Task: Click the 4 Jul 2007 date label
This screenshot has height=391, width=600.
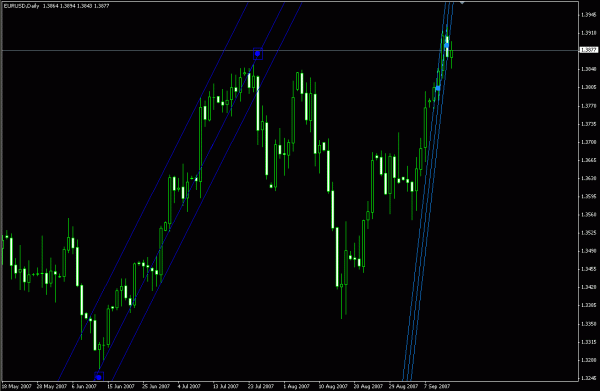Action: (x=189, y=386)
